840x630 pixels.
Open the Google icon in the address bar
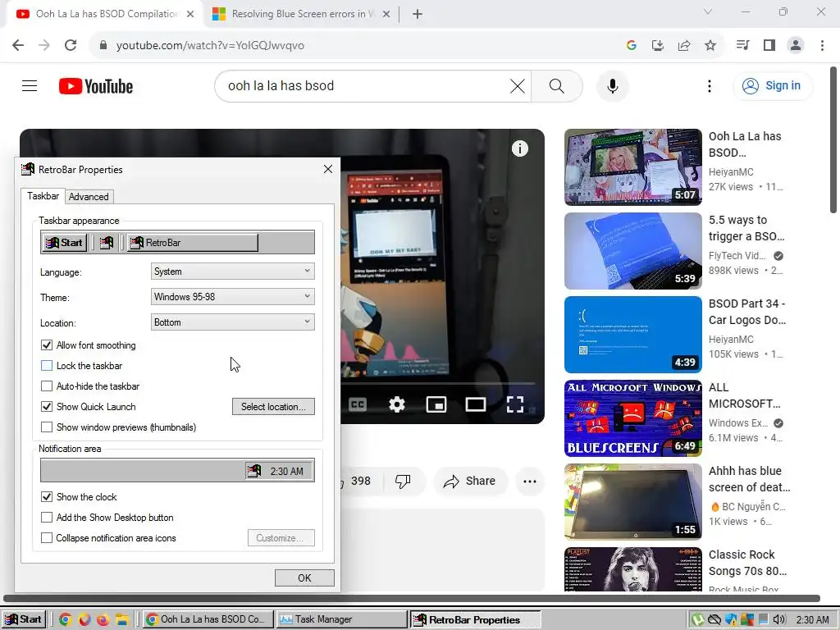pos(632,46)
